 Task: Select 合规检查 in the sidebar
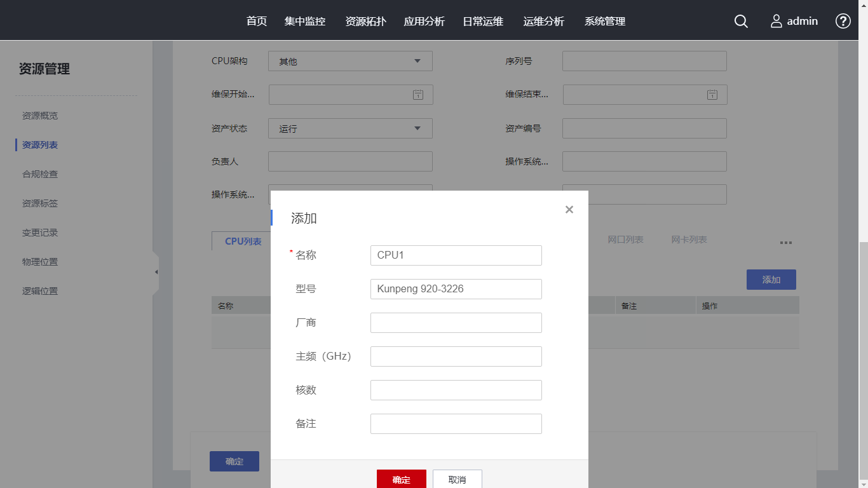pyautogui.click(x=40, y=174)
